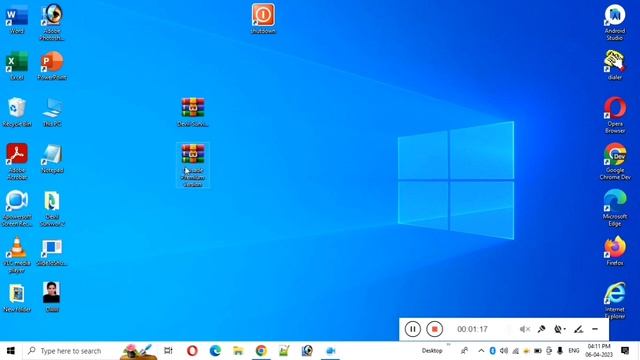Open Task View from the taskbar
The width and height of the screenshot is (640, 360).
tap(168, 351)
